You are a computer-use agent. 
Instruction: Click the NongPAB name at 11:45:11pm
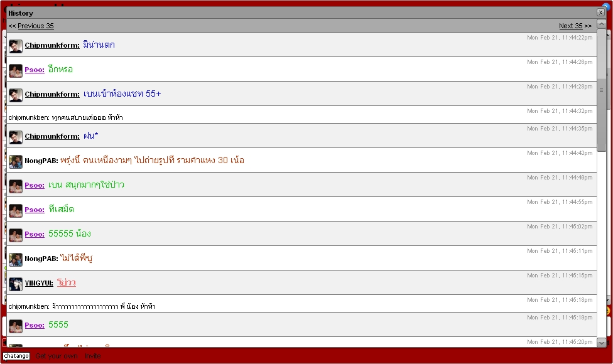pos(41,259)
